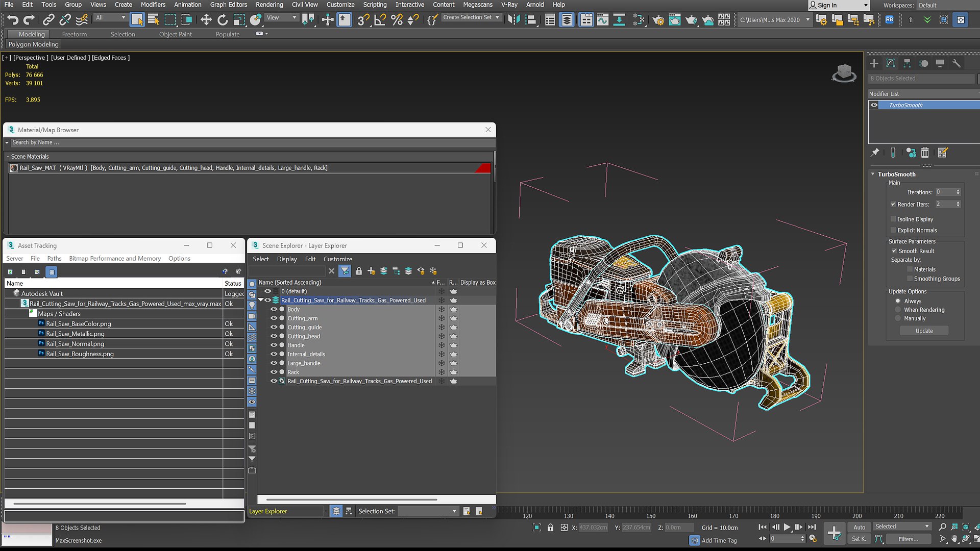Open the Modifiers menu

pos(153,5)
